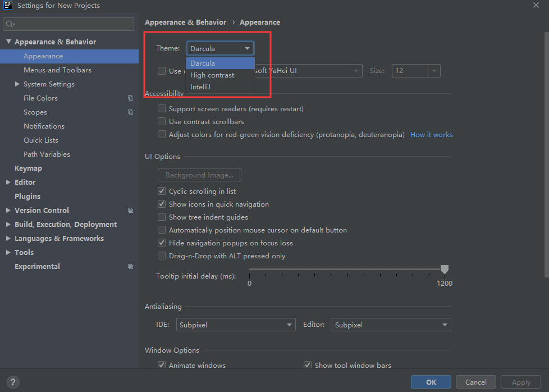549x392 pixels.
Task: Click the OK button
Action: pyautogui.click(x=431, y=382)
